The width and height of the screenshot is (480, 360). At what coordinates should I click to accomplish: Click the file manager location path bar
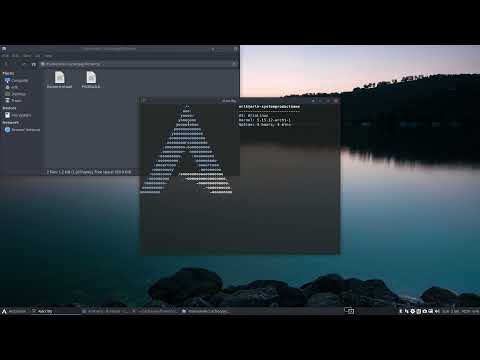tap(138, 64)
